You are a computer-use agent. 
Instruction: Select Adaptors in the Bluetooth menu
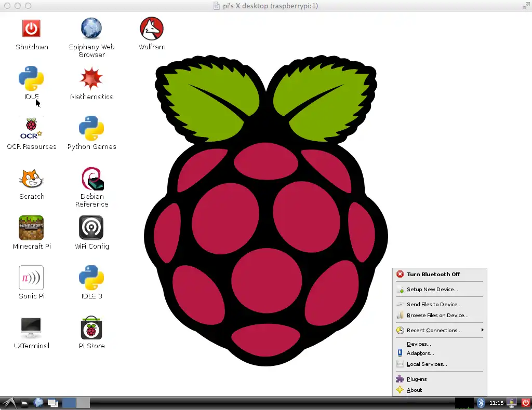tap(440, 353)
